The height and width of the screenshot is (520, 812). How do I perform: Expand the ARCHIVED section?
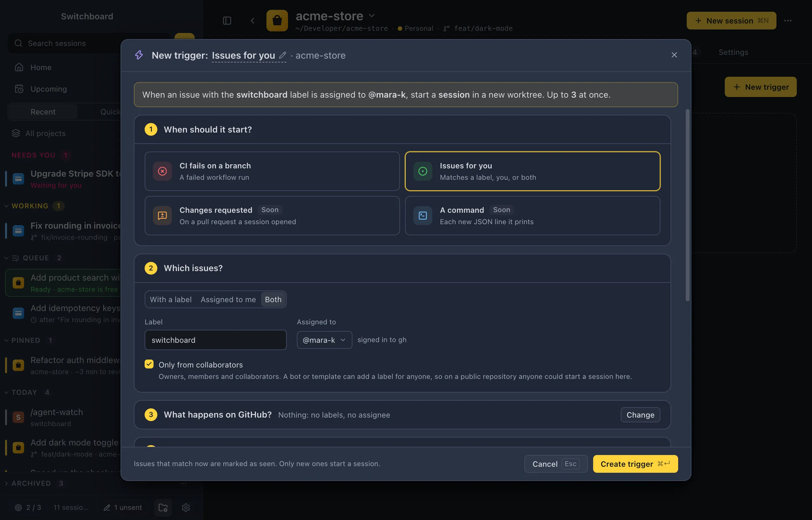tap(6, 483)
